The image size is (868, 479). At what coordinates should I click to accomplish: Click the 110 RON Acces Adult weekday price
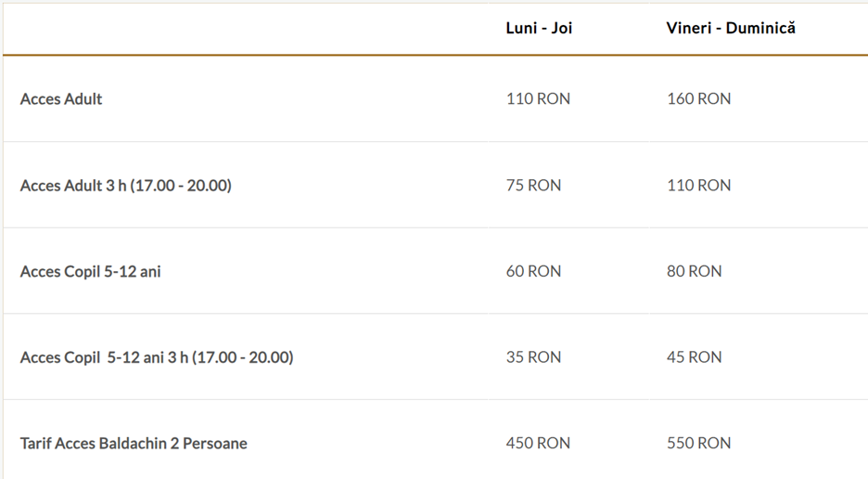pyautogui.click(x=538, y=98)
